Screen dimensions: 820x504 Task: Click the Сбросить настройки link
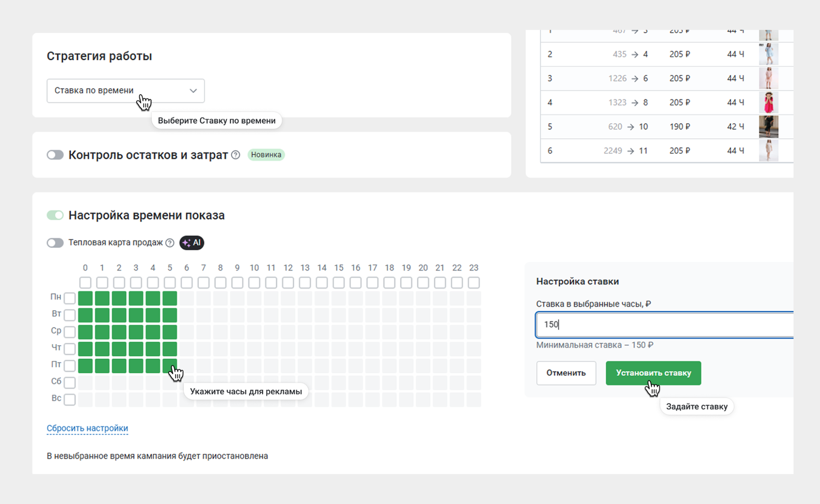click(87, 428)
